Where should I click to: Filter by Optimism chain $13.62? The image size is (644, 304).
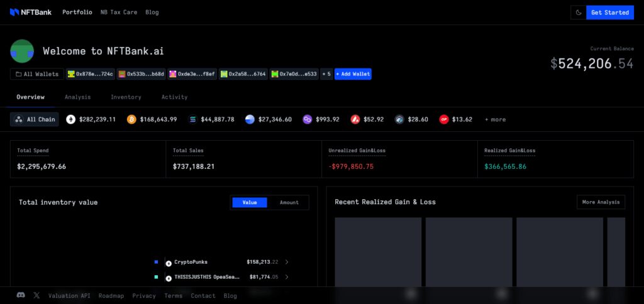[x=456, y=119]
